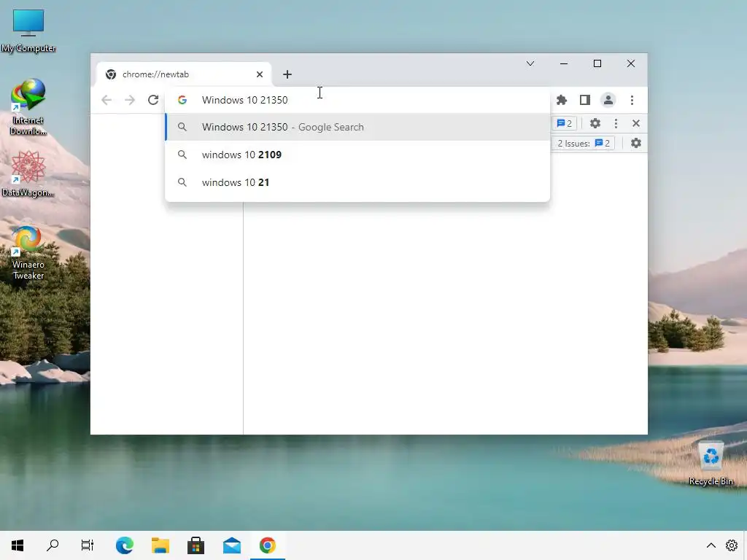Viewport: 747px width, 560px height.
Task: Click the DevTools messages badge showing 2
Action: pyautogui.click(x=565, y=123)
